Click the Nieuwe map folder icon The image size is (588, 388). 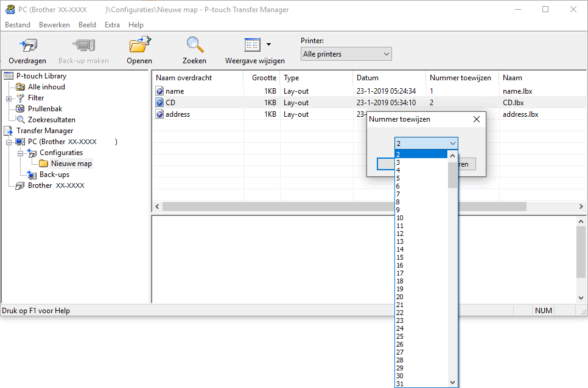tap(43, 164)
